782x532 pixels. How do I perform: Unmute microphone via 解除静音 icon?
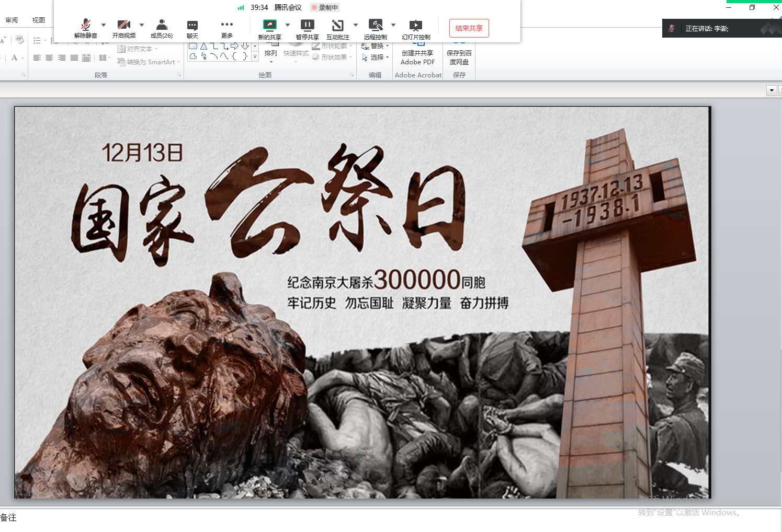pyautogui.click(x=86, y=29)
